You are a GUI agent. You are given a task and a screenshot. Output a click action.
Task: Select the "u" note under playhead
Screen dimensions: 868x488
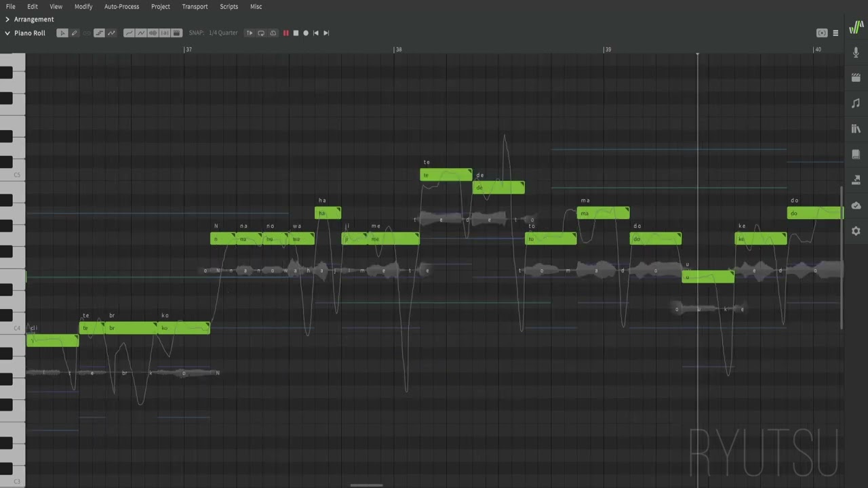[x=708, y=277]
